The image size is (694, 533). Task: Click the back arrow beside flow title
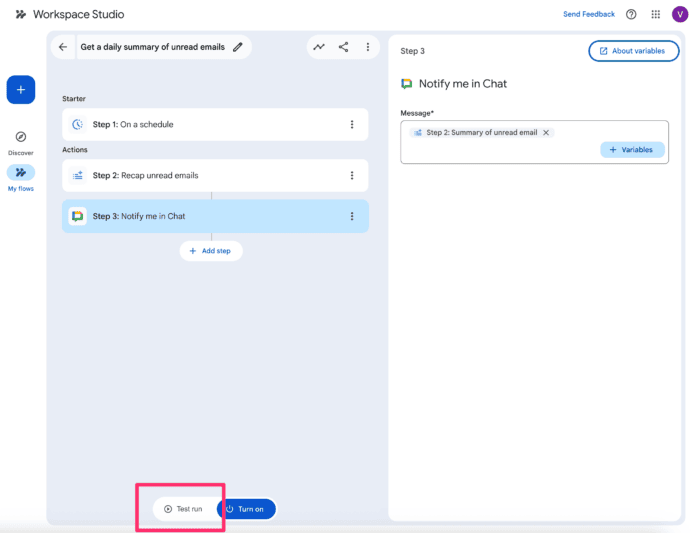64,47
